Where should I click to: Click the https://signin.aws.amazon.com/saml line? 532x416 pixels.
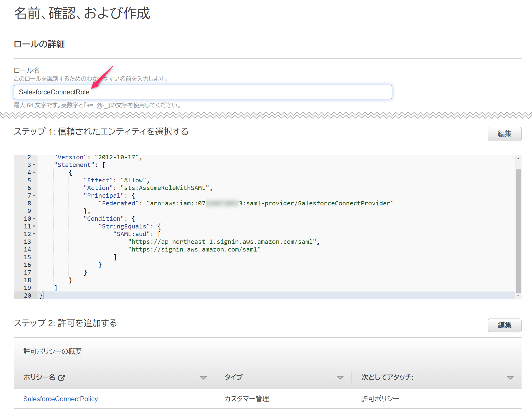click(x=194, y=249)
